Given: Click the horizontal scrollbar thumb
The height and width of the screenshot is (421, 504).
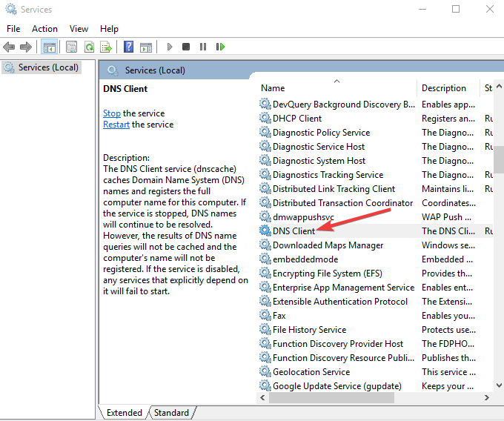Looking at the screenshot, I should pos(331,397).
